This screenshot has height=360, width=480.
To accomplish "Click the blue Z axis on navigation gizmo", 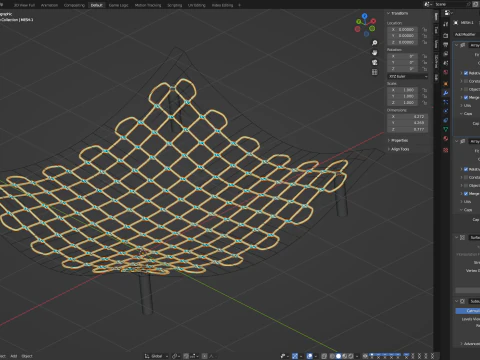I will (x=365, y=16).
